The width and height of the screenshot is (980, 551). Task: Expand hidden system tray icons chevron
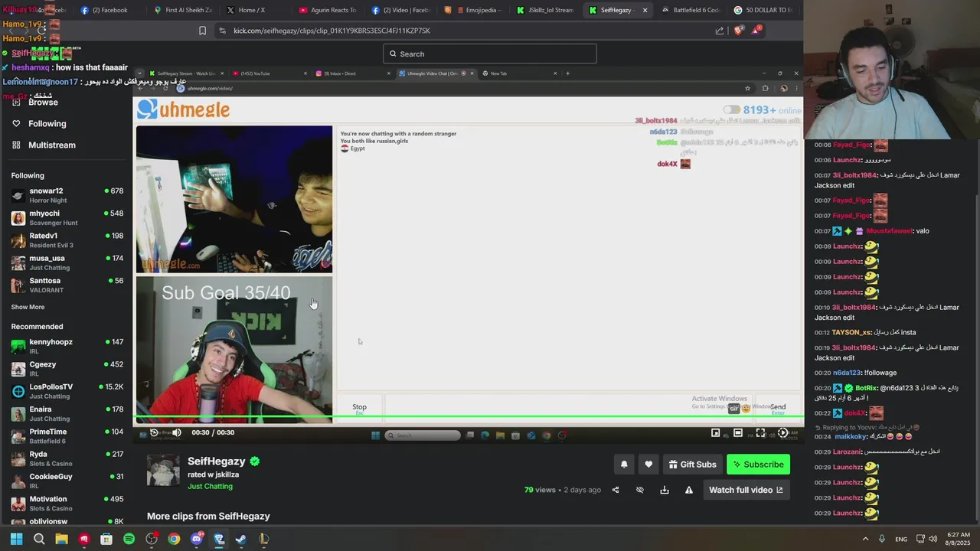(865, 539)
